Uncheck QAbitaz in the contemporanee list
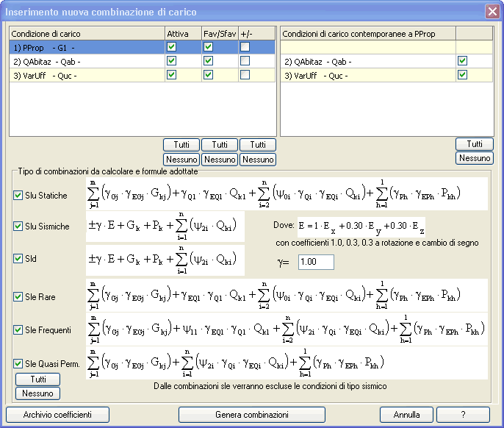The width and height of the screenshot is (504, 428). pos(462,61)
